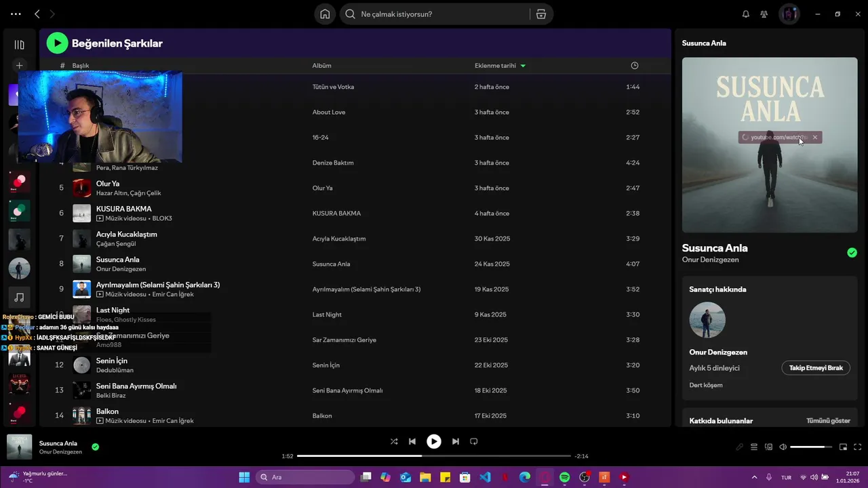Click Tümünü göster in Katkıda bulunanlar

click(x=828, y=421)
